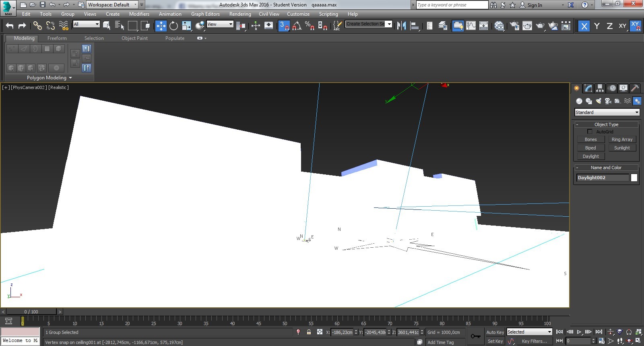
Task: Open the Utilities panel hammer icon
Action: tap(635, 88)
